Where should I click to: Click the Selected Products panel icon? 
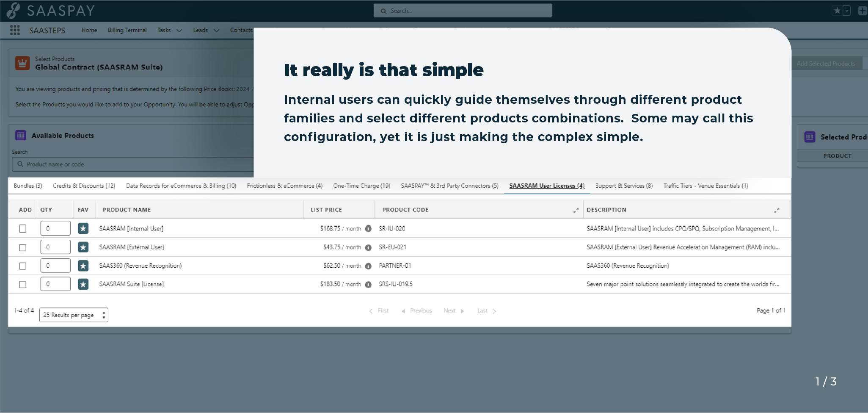(x=810, y=137)
